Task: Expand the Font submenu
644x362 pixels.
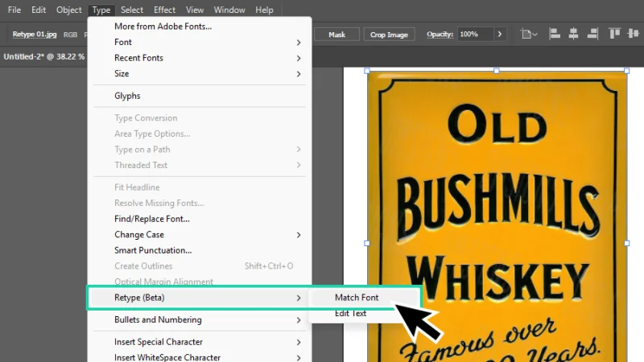Action: pos(200,42)
